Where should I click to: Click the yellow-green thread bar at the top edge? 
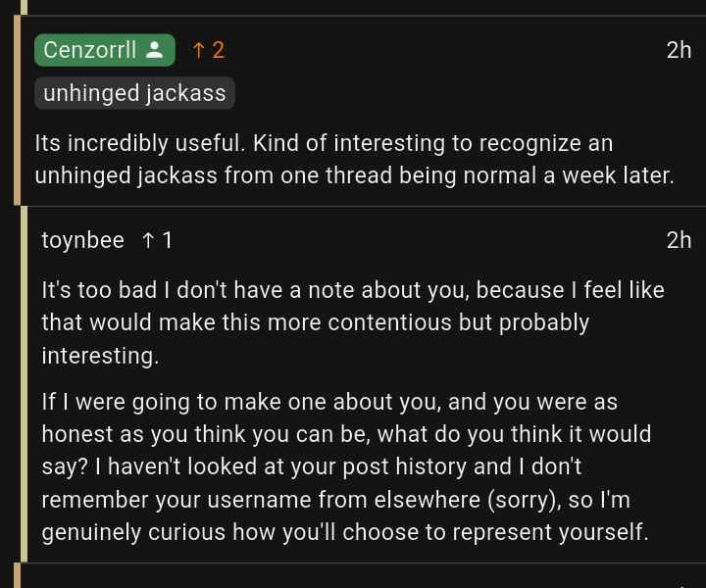point(24,7)
